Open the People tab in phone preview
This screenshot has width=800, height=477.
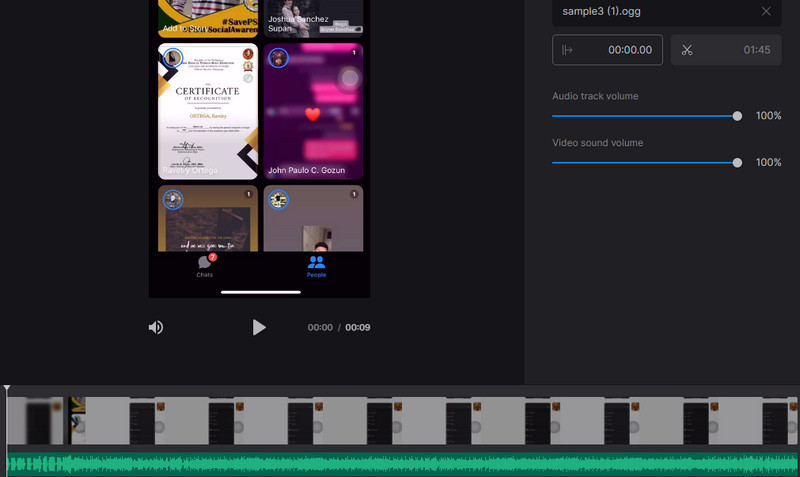(x=316, y=266)
